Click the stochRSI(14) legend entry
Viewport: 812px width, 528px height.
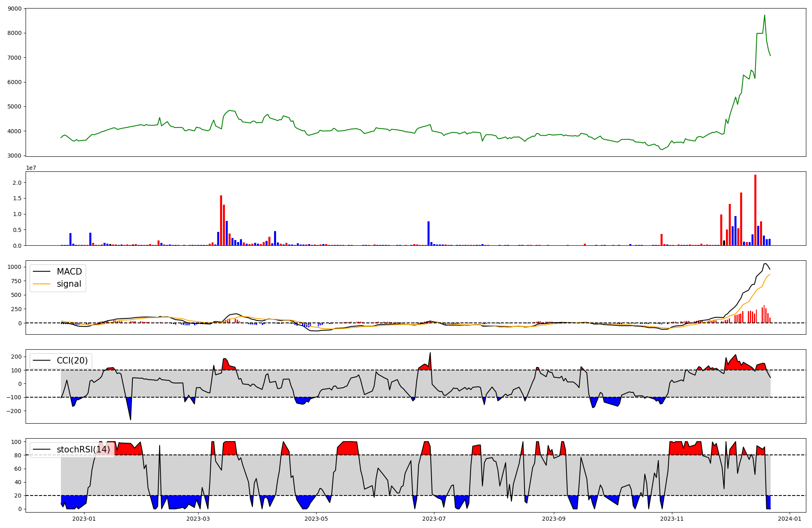coord(83,450)
